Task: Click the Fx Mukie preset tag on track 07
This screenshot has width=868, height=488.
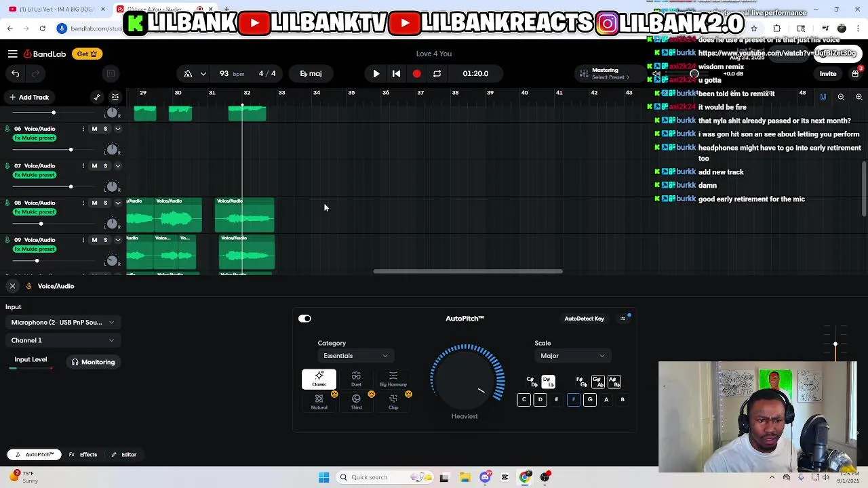Action: 35,175
